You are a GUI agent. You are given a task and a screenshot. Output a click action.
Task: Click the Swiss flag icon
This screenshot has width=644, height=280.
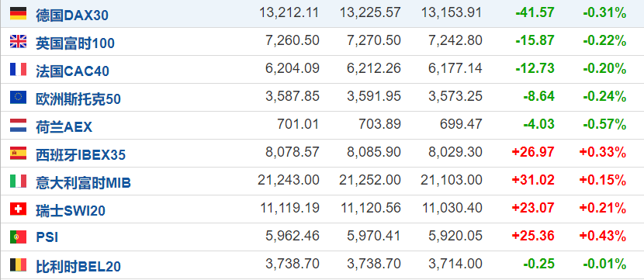(x=19, y=209)
